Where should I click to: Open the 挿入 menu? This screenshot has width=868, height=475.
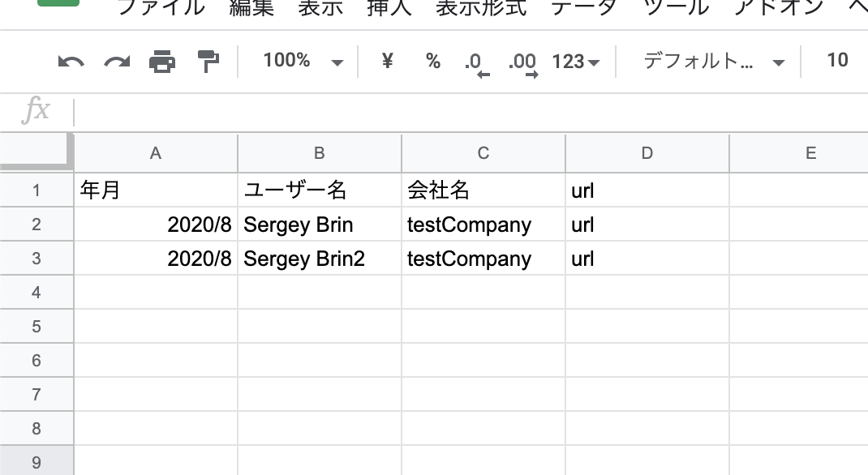click(x=389, y=8)
